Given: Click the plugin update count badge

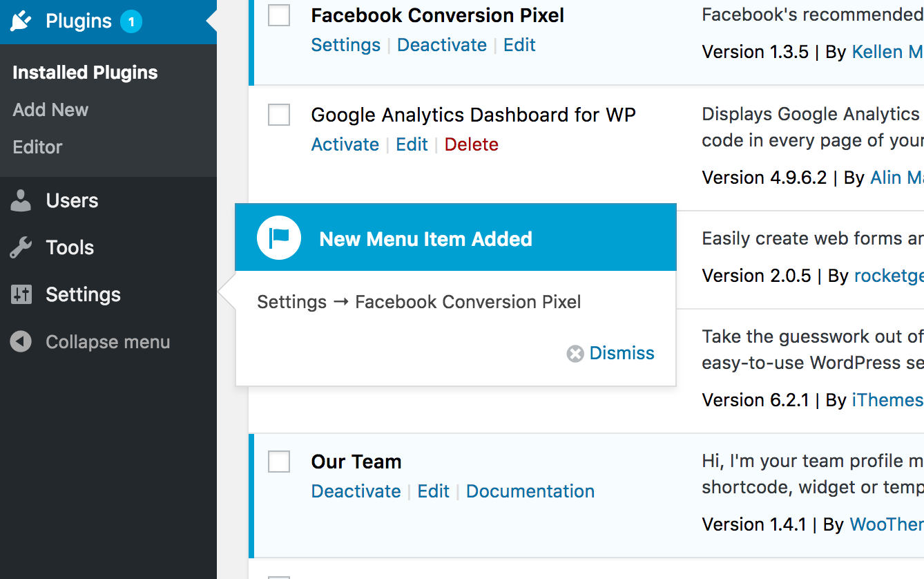Looking at the screenshot, I should click(x=131, y=21).
